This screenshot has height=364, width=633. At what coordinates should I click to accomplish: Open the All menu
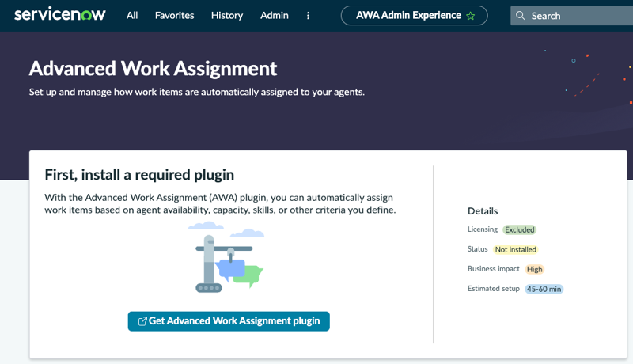pos(132,16)
